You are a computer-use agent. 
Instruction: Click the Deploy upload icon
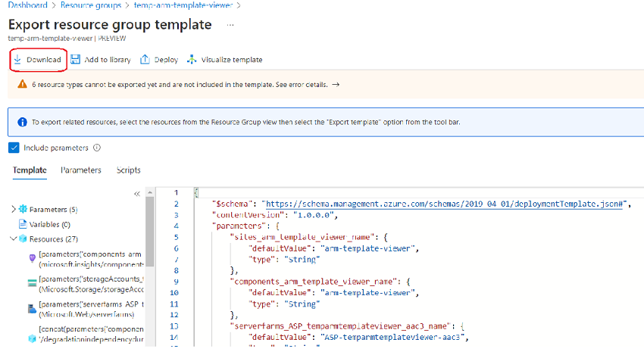[145, 60]
